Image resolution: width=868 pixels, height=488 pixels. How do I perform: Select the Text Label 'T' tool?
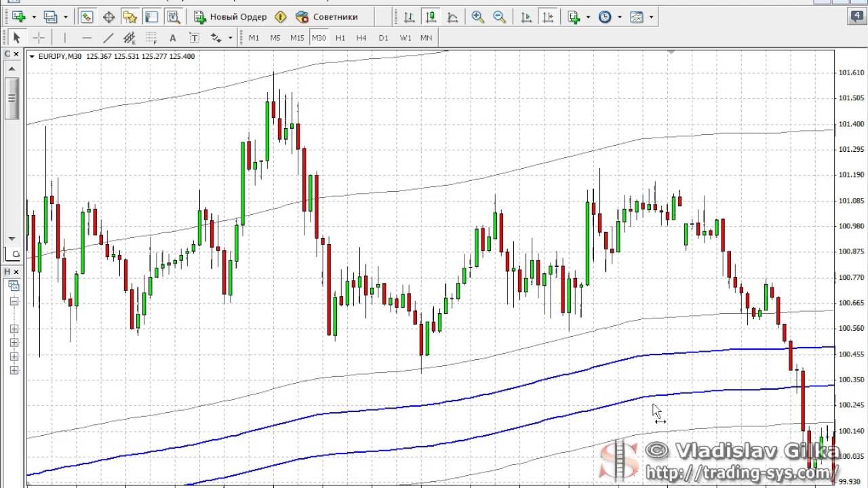195,38
